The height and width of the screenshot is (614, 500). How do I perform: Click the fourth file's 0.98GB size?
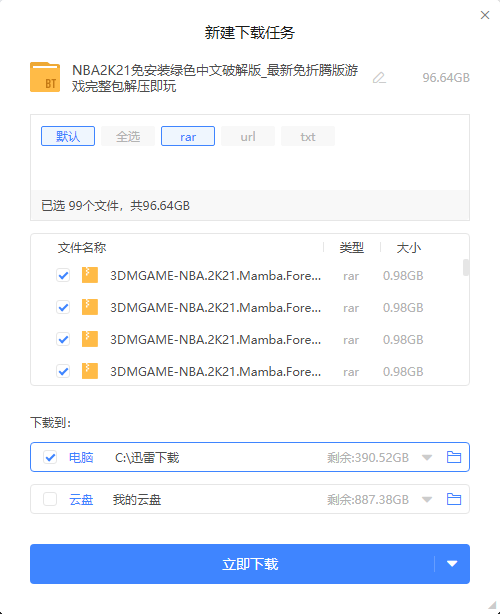[403, 372]
